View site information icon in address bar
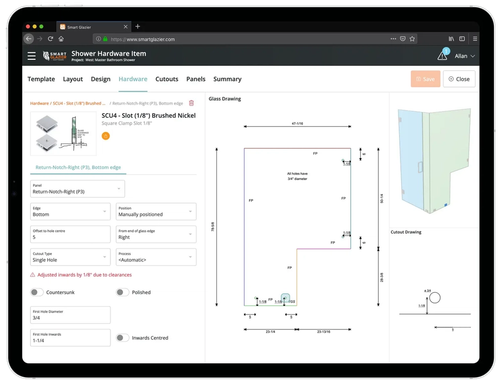The width and height of the screenshot is (500, 380). pyautogui.click(x=98, y=39)
